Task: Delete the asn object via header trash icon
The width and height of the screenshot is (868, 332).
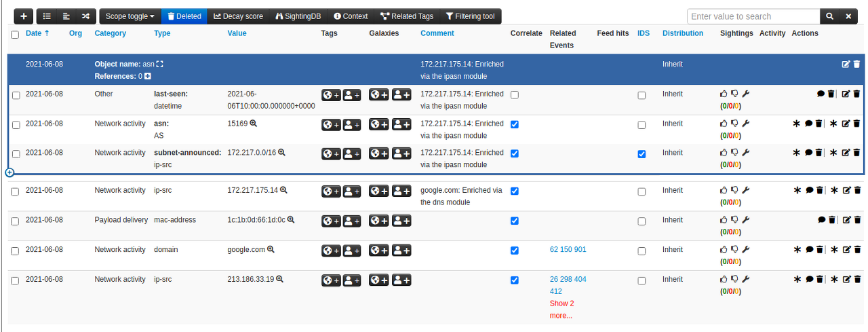Action: (856, 64)
